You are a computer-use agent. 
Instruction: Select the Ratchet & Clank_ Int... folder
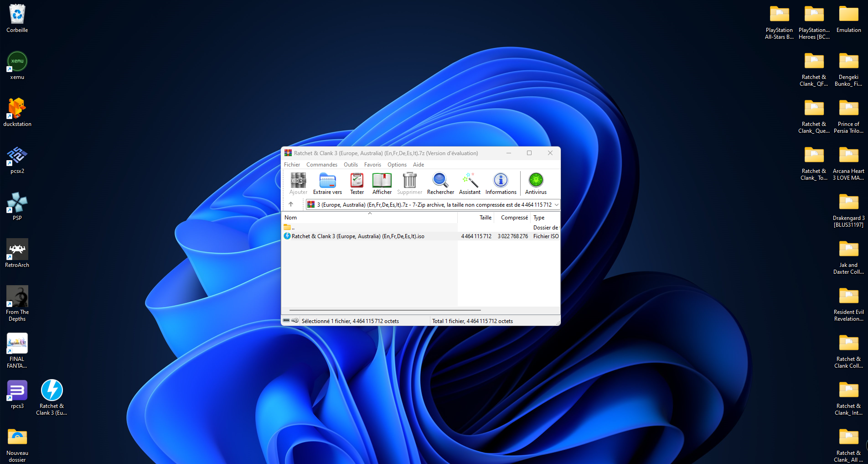[x=848, y=398]
